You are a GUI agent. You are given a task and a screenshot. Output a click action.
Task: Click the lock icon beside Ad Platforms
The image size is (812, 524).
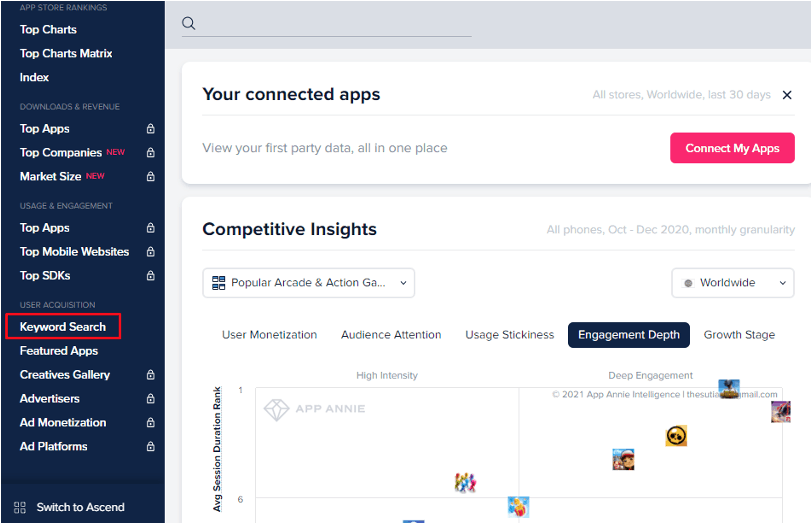click(x=151, y=446)
